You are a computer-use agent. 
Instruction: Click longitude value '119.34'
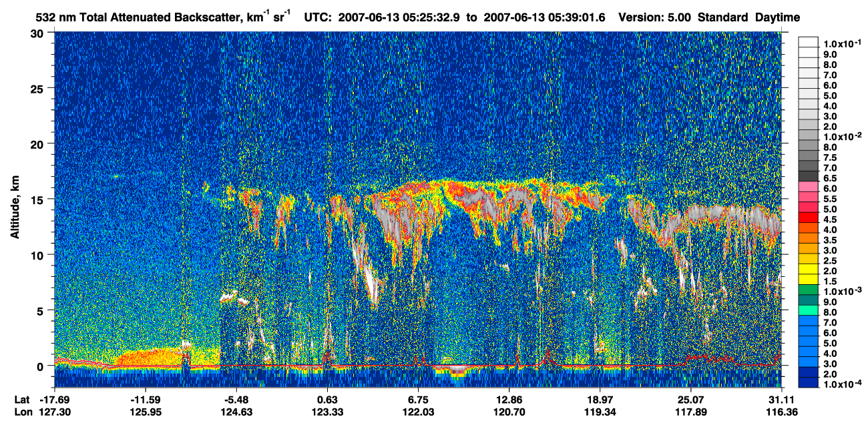600,412
